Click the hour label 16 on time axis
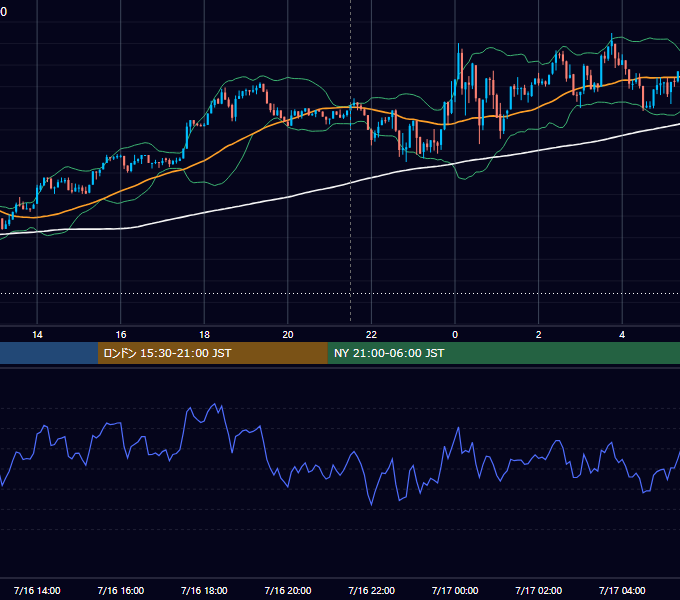Viewport: 680px width, 600px height. [x=121, y=335]
